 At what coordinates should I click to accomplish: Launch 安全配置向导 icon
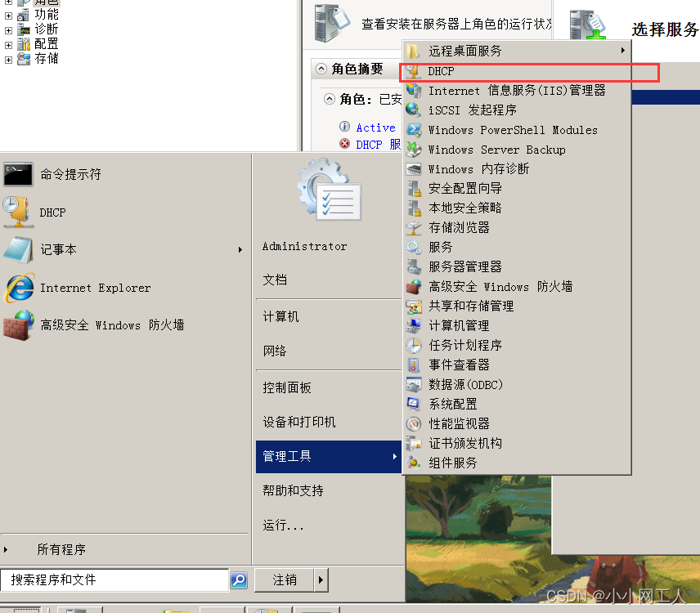pos(414,189)
